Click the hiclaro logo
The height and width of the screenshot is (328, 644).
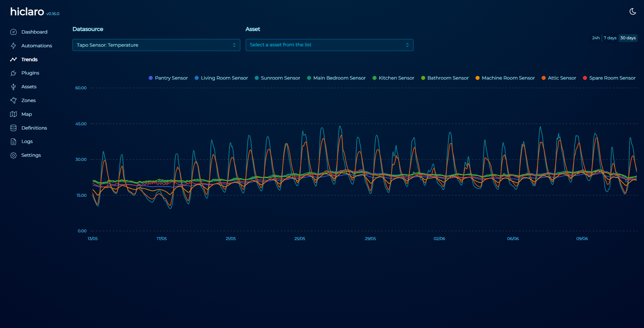click(27, 12)
